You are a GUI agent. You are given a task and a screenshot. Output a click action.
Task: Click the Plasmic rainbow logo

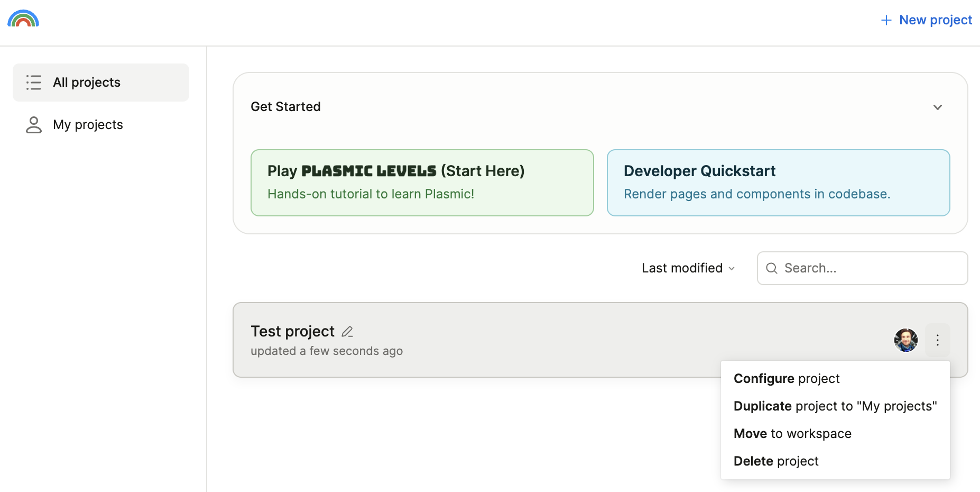pyautogui.click(x=23, y=19)
